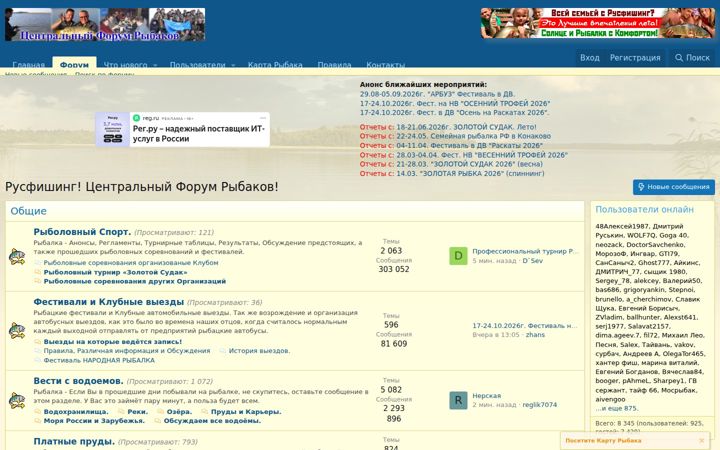Click fish icon beside Фестивали и Клубные выезды
720x450 pixels.
click(17, 331)
